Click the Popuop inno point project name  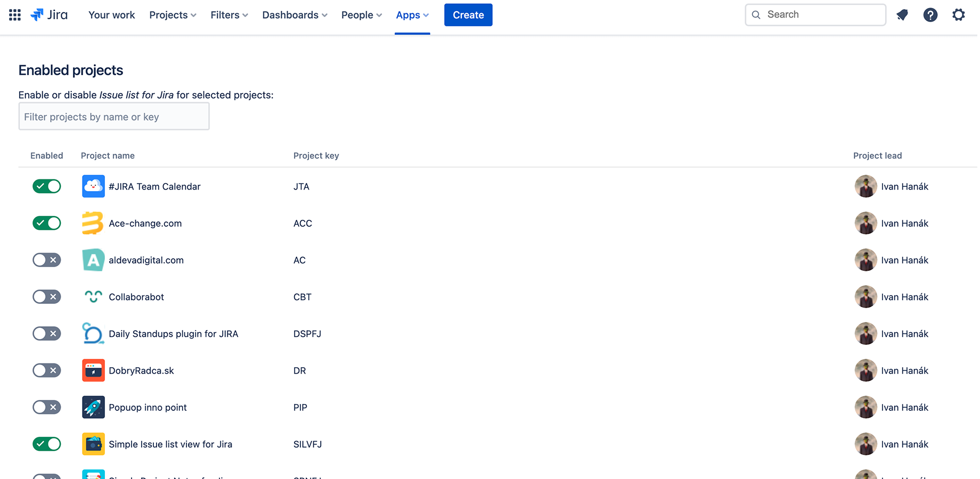point(148,407)
